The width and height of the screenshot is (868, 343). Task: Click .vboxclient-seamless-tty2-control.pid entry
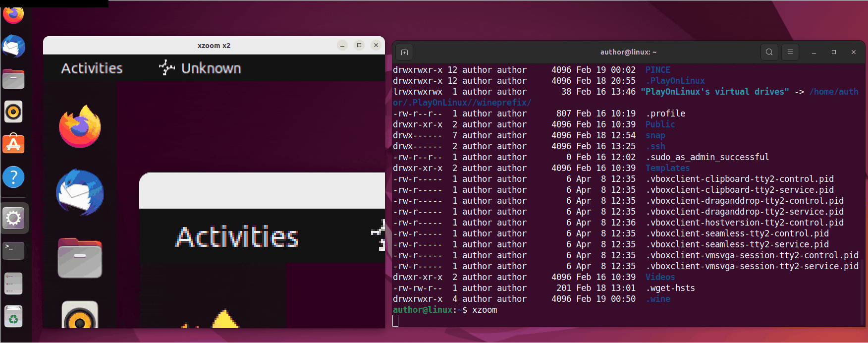(737, 233)
